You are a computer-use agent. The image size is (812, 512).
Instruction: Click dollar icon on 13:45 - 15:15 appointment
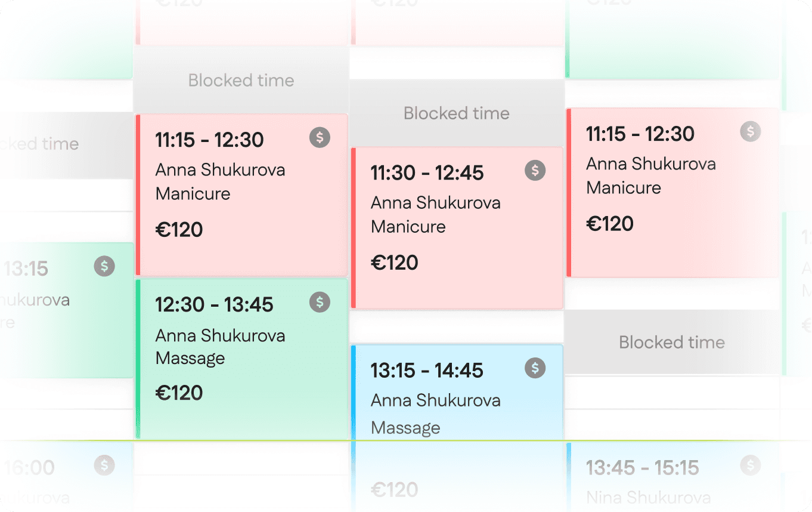[x=750, y=465]
